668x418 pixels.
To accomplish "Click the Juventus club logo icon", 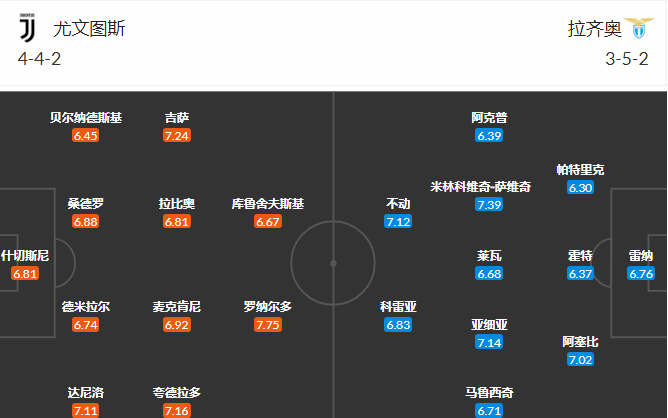I will coord(27,28).
